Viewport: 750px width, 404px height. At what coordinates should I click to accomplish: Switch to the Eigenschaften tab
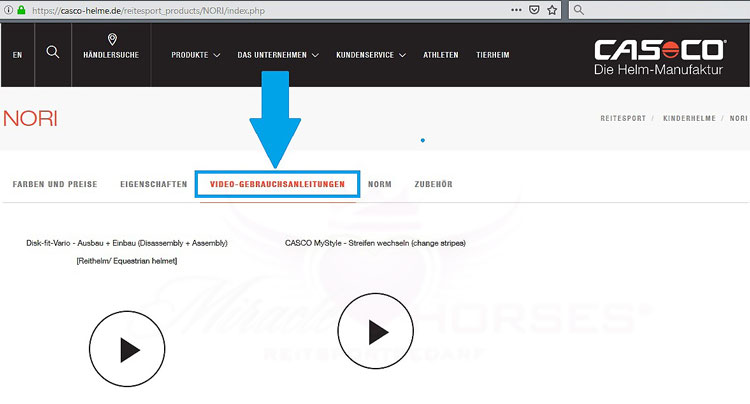[x=154, y=184]
